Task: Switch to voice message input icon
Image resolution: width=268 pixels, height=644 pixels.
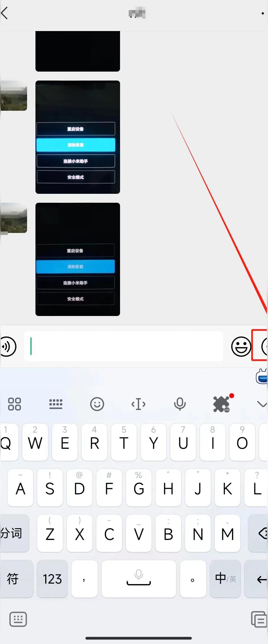Action: (x=8, y=347)
